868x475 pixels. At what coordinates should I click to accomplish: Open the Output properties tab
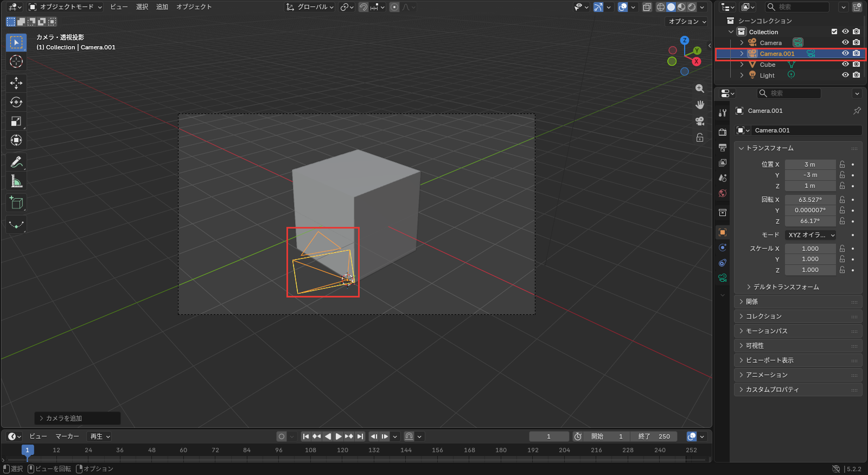[x=723, y=147]
